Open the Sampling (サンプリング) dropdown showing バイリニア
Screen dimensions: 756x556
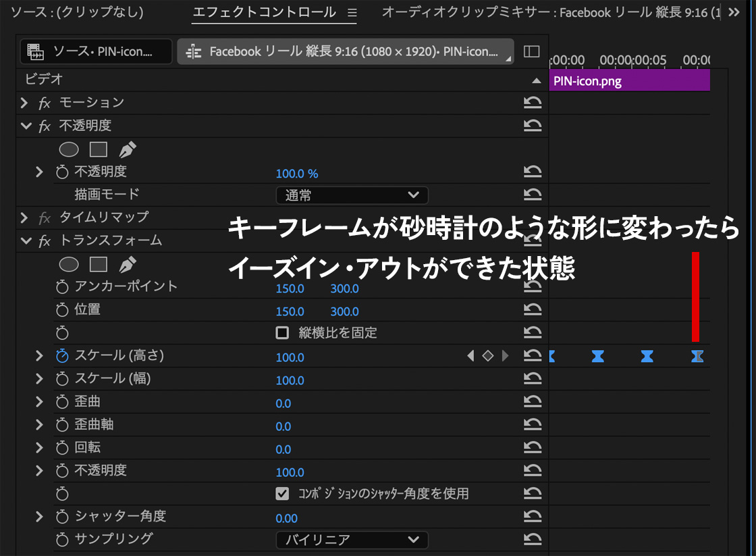(352, 540)
